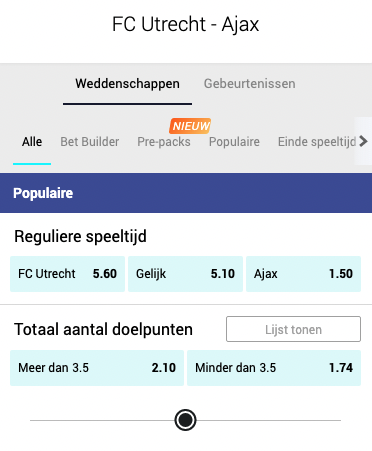Image resolution: width=372 pixels, height=451 pixels.
Task: Select the Populaire filter tab
Action: click(x=234, y=142)
